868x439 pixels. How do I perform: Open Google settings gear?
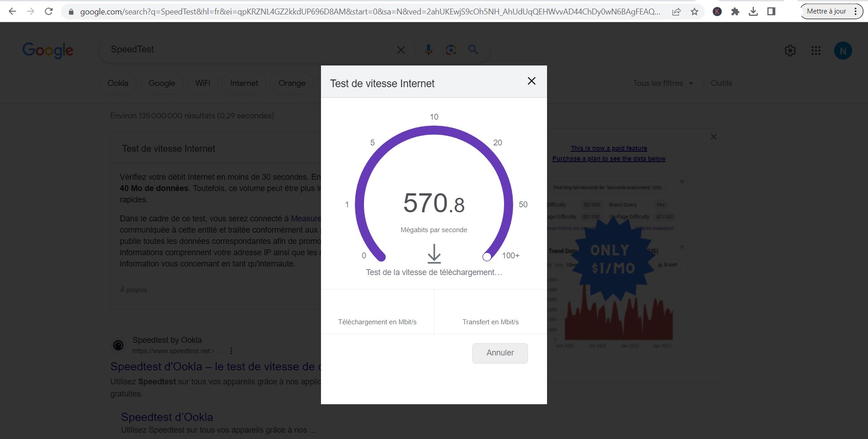[x=790, y=51]
